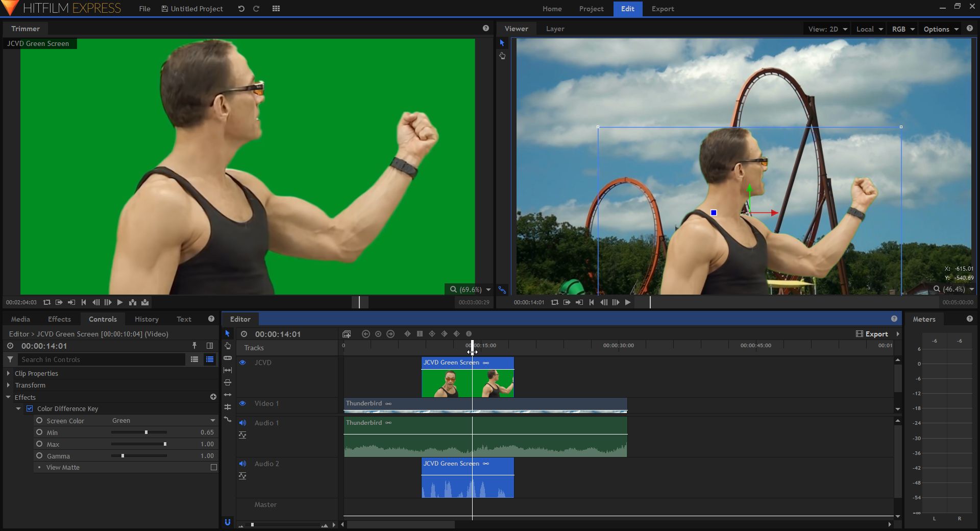Select the Hand tool in Viewer
The image size is (980, 531).
click(502, 56)
